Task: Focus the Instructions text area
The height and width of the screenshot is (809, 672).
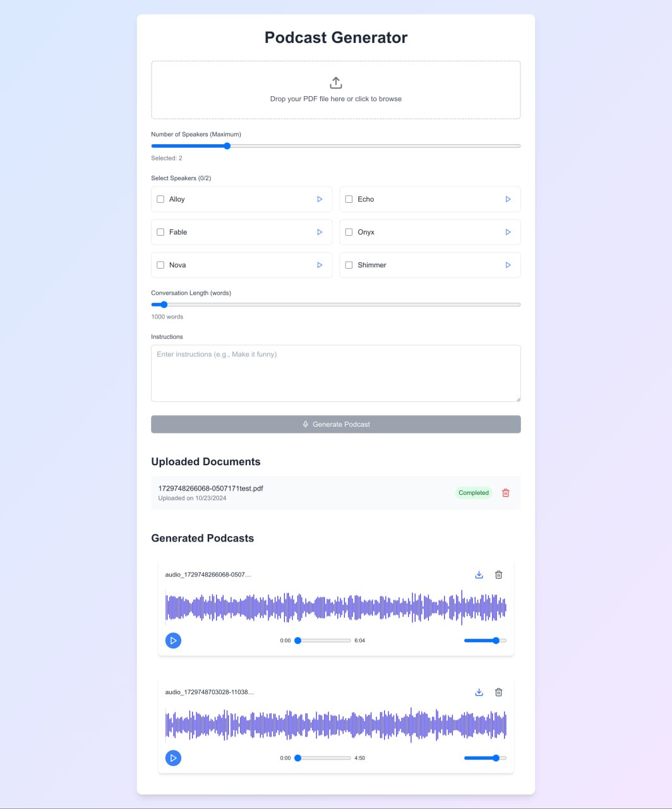Action: click(x=335, y=373)
